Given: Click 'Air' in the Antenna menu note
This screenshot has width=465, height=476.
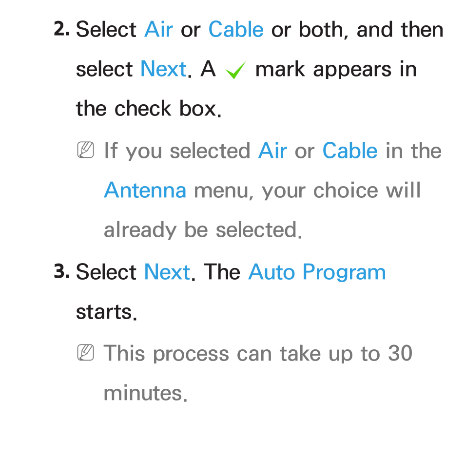Looking at the screenshot, I should [272, 151].
